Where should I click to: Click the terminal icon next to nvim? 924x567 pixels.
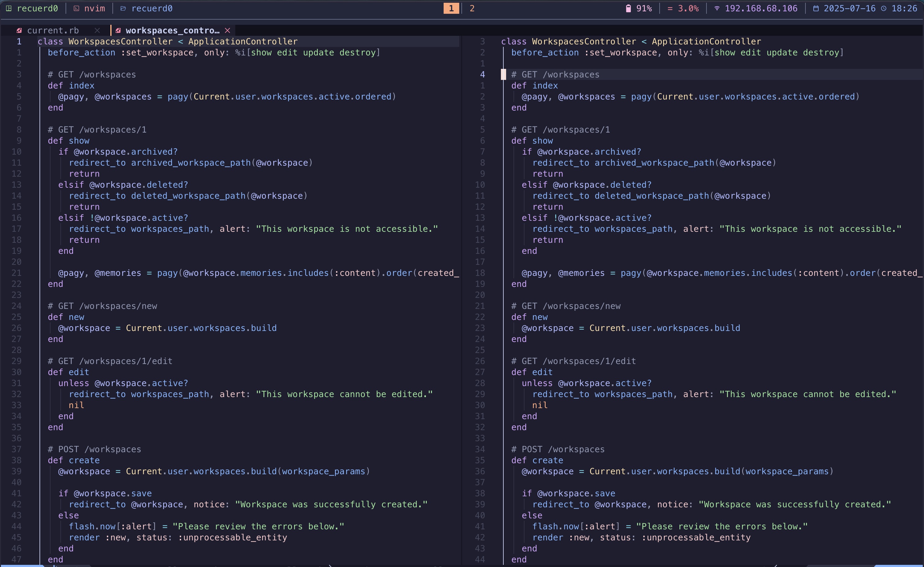77,8
